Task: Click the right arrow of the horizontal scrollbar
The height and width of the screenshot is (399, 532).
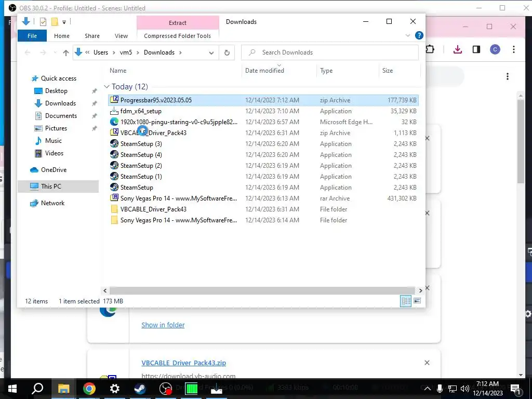Action: pyautogui.click(x=420, y=291)
